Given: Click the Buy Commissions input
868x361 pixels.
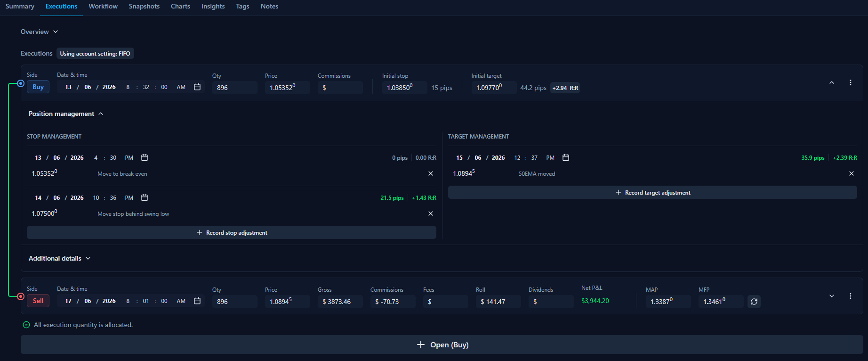Looking at the screenshot, I should point(340,88).
